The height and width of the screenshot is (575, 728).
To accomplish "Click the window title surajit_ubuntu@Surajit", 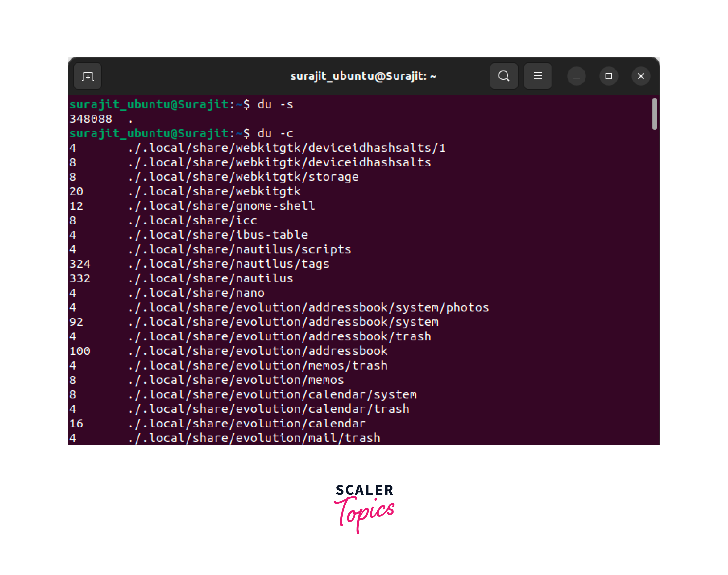I will 363,76.
